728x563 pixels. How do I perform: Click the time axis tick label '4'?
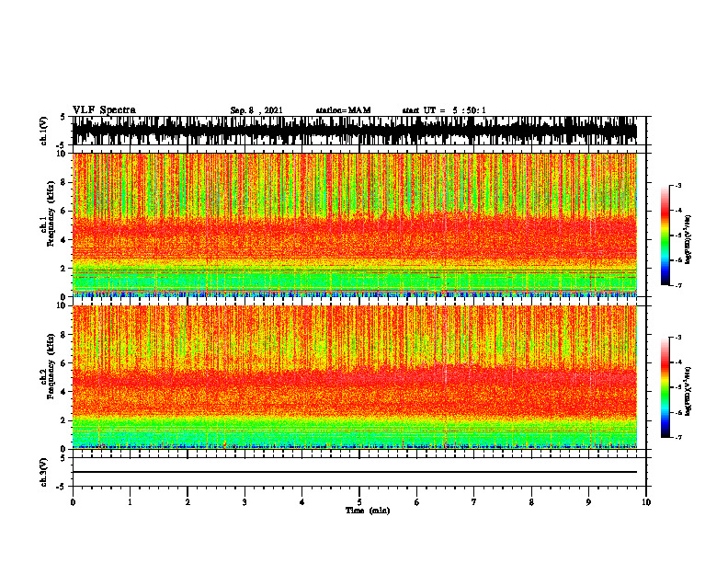[x=302, y=502]
